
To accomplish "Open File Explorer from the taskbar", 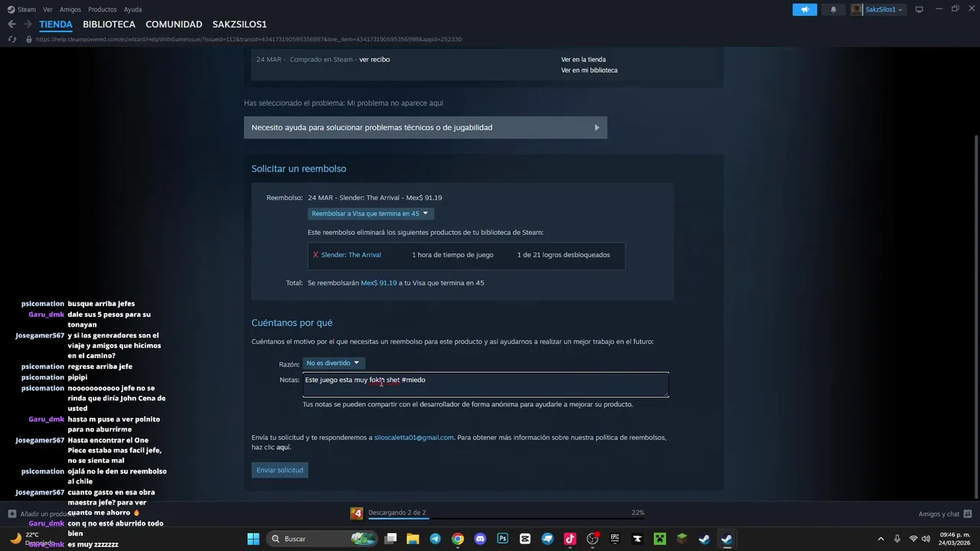I will point(413,539).
